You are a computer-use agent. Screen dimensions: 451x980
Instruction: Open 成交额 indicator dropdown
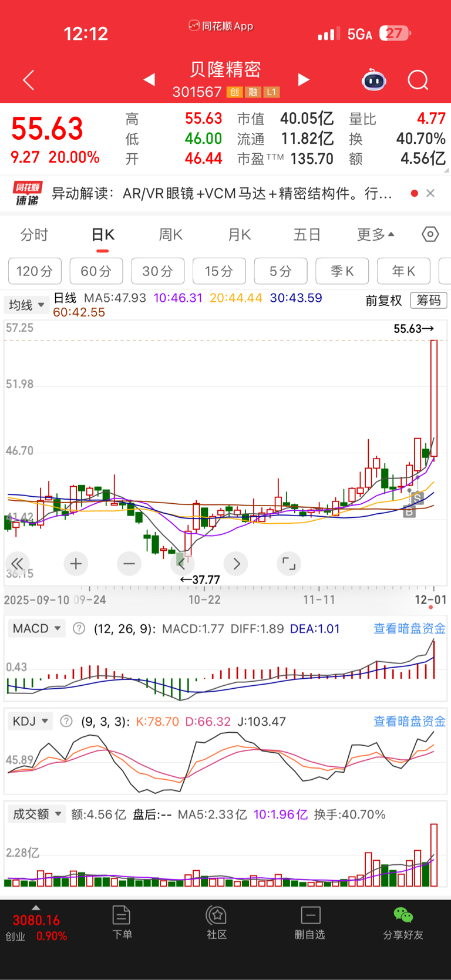tap(36, 814)
